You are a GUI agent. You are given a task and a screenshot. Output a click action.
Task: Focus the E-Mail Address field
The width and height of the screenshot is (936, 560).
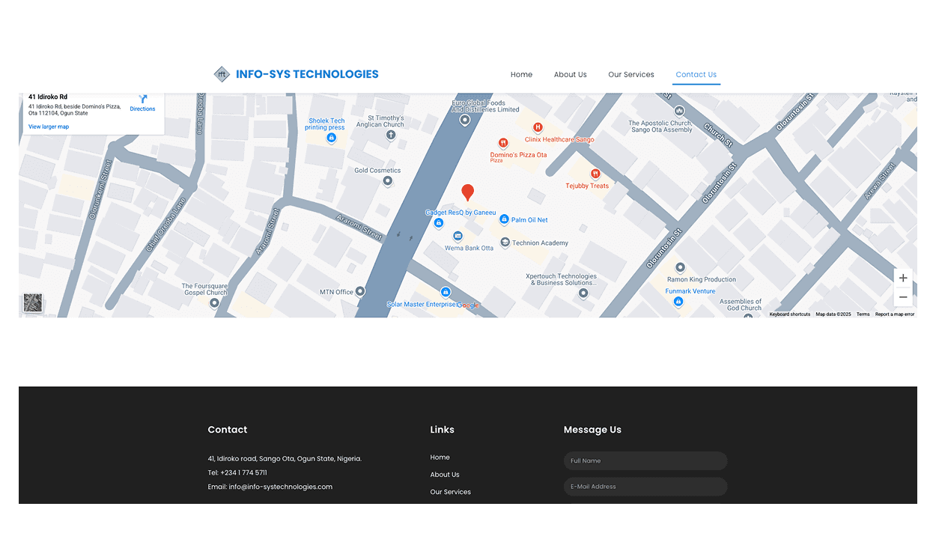click(645, 487)
